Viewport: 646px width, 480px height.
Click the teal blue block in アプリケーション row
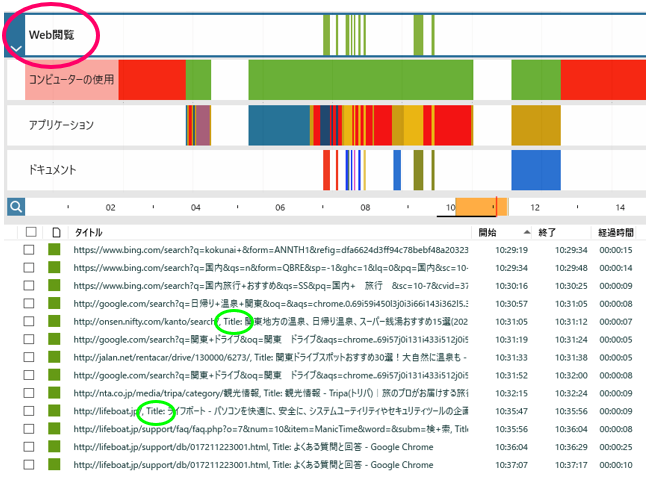pos(279,125)
